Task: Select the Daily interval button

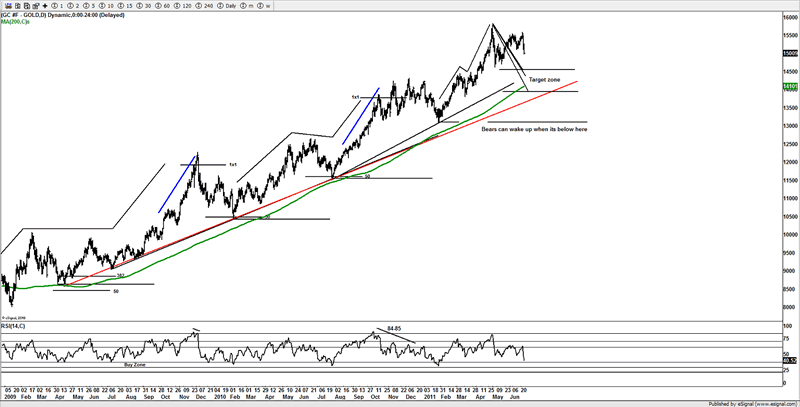Action: (x=226, y=6)
